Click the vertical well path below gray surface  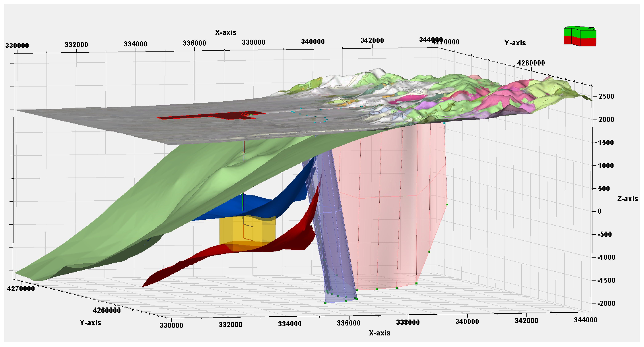click(244, 150)
